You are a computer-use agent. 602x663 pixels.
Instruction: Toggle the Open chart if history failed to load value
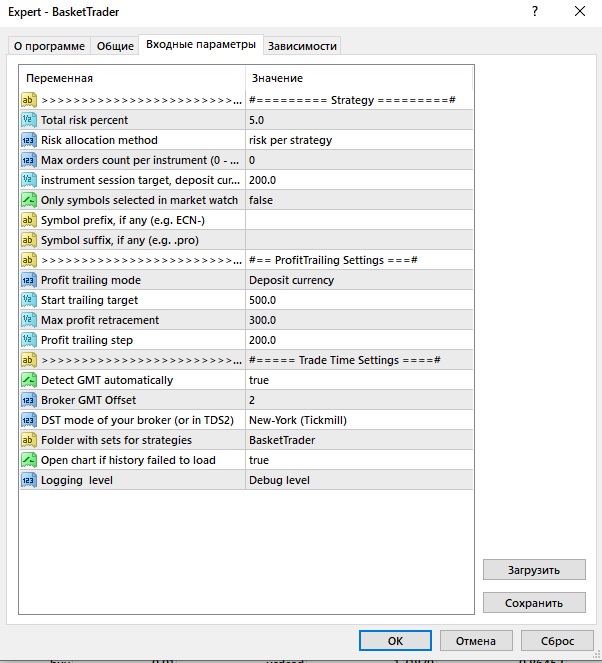(x=359, y=460)
